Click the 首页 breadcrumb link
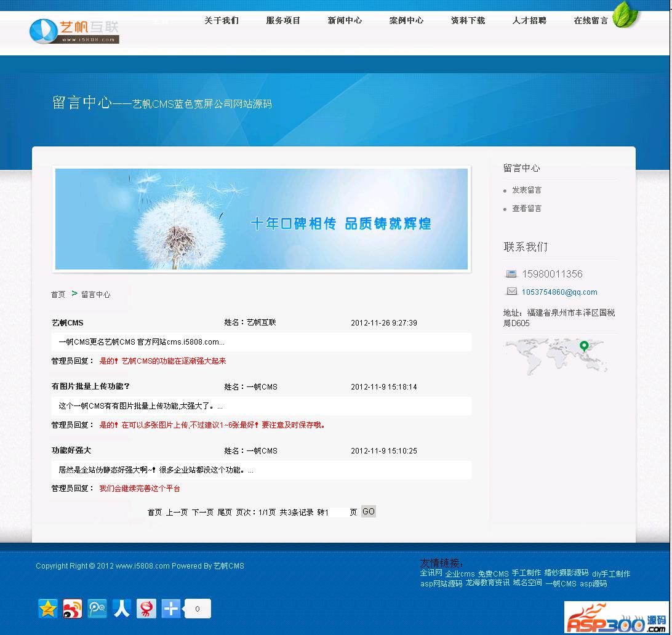Screen dimensions: 672x635 (58, 295)
